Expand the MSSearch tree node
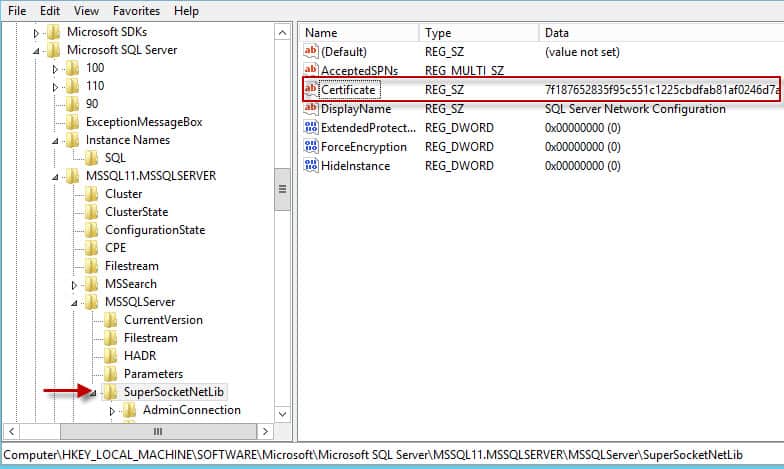 point(74,285)
